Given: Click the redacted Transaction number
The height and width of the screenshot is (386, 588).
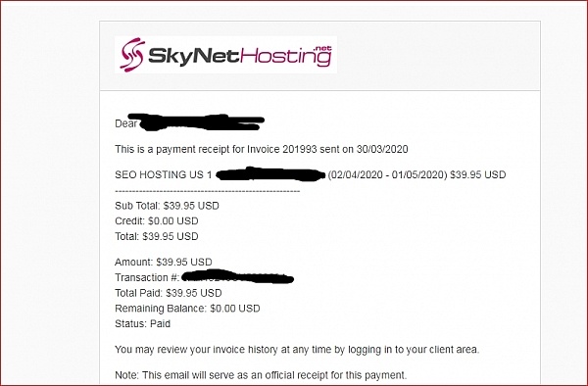Looking at the screenshot, I should [237, 277].
